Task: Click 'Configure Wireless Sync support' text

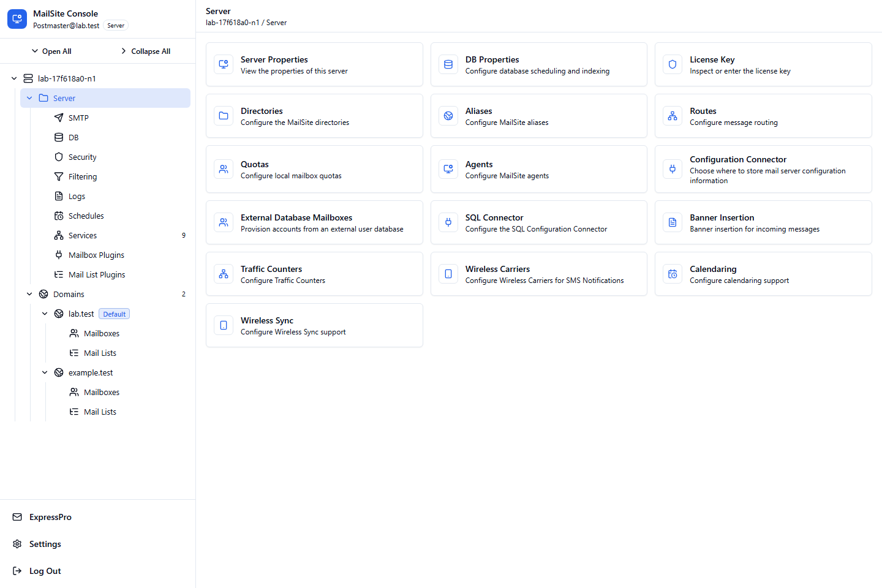Action: [293, 332]
